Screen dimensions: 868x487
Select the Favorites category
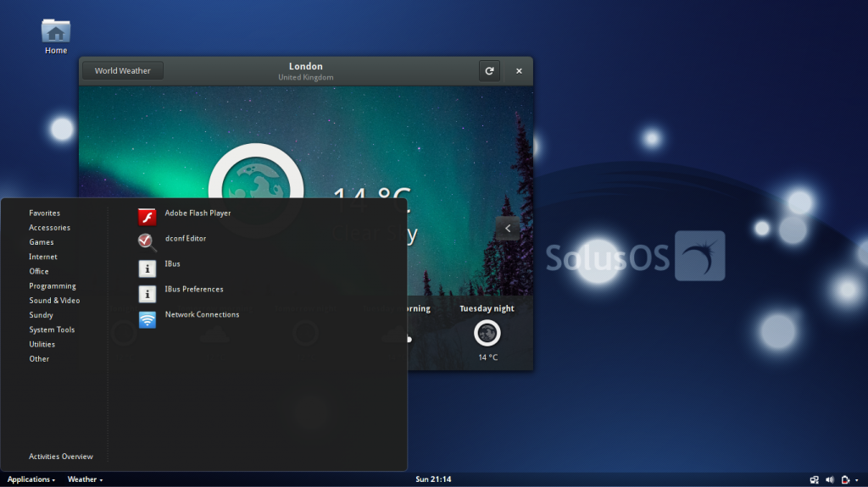pos(44,213)
